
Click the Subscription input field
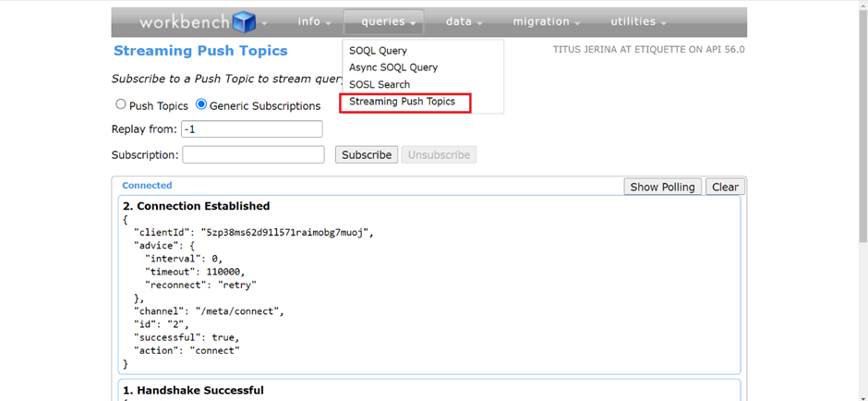point(254,154)
